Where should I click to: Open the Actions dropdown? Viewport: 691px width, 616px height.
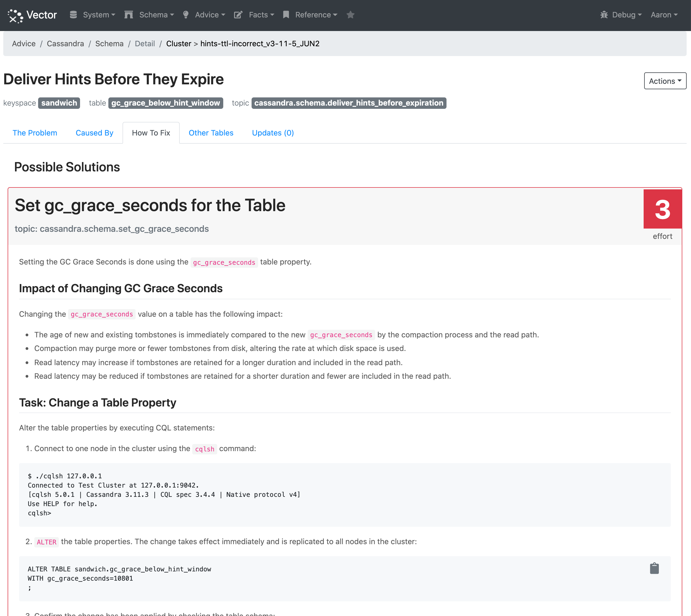click(x=665, y=81)
